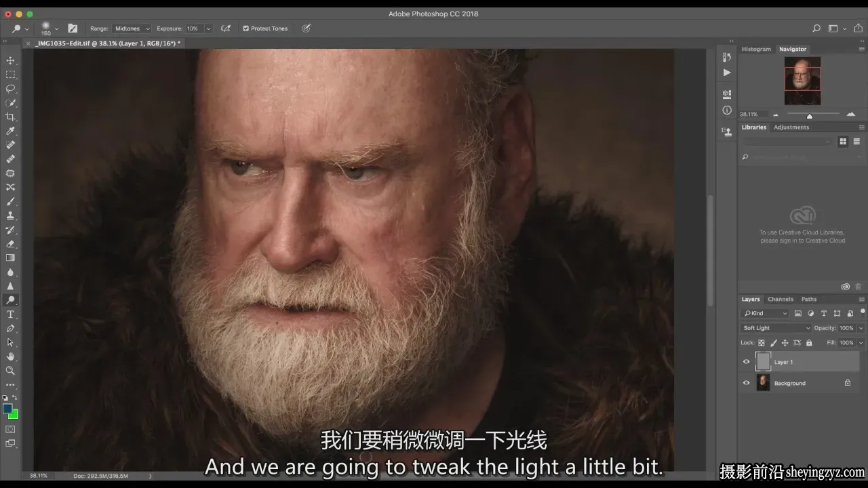Image resolution: width=868 pixels, height=488 pixels.
Task: Switch to the Paths tab
Action: coord(809,299)
